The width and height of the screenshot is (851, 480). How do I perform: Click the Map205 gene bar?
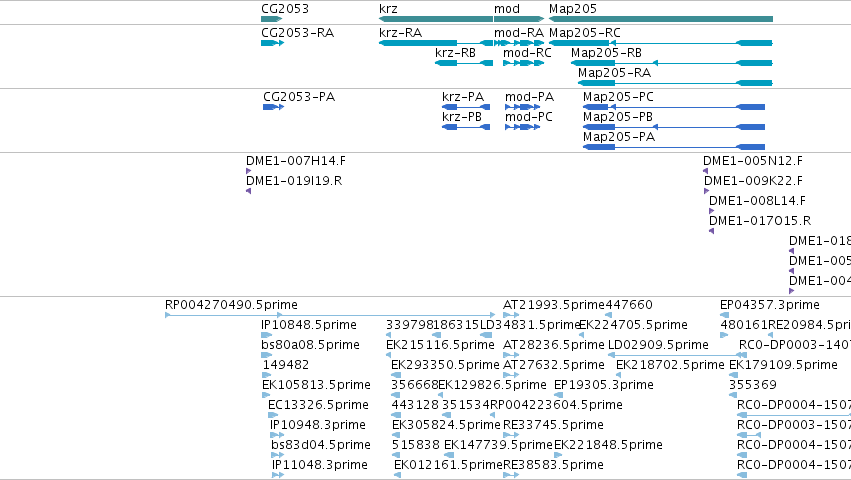click(x=661, y=20)
